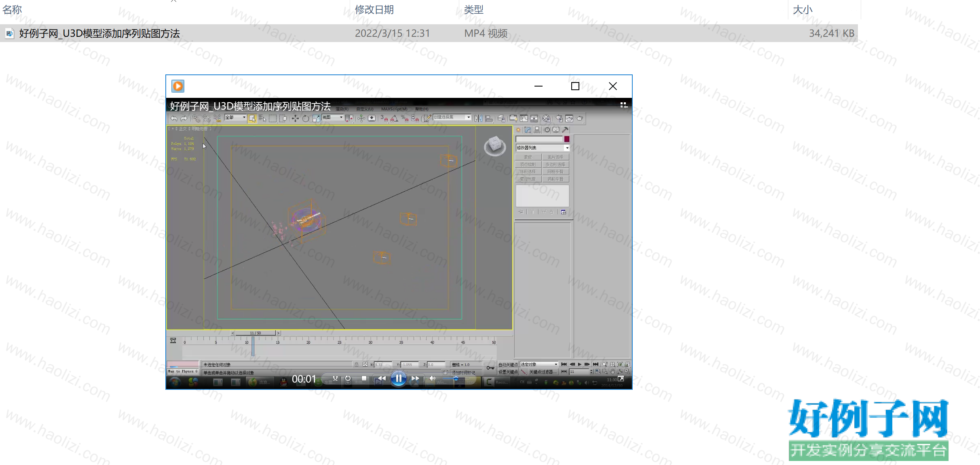Select the Select and Move tool

coord(296,118)
